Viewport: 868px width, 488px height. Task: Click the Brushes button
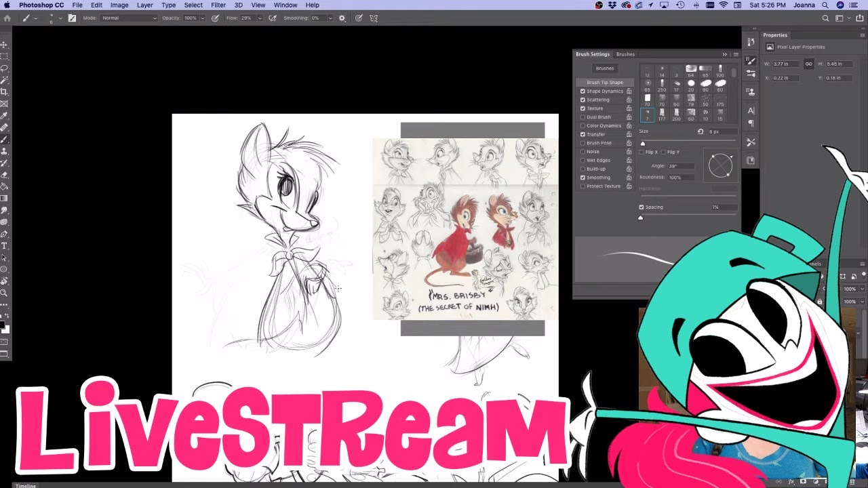[x=605, y=68]
